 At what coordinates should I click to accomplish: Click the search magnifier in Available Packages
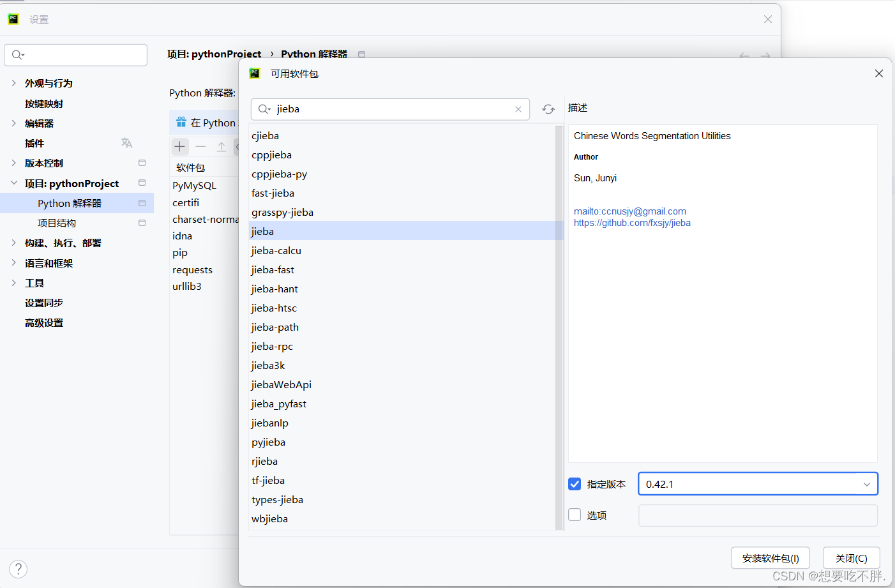(x=264, y=109)
